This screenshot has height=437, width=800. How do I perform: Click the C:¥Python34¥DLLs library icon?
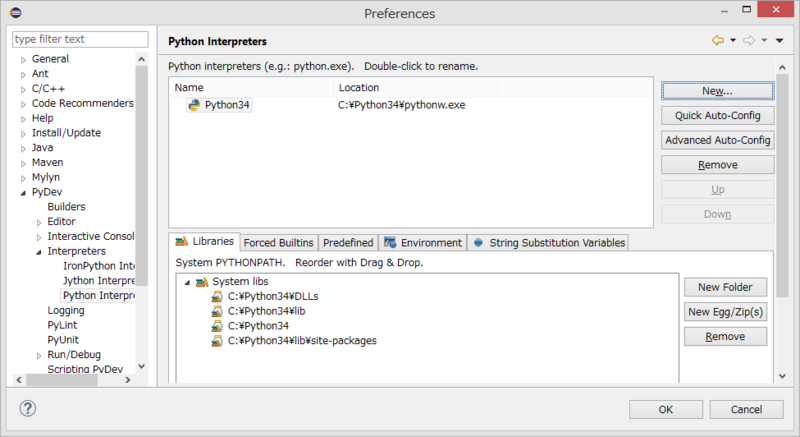217,296
